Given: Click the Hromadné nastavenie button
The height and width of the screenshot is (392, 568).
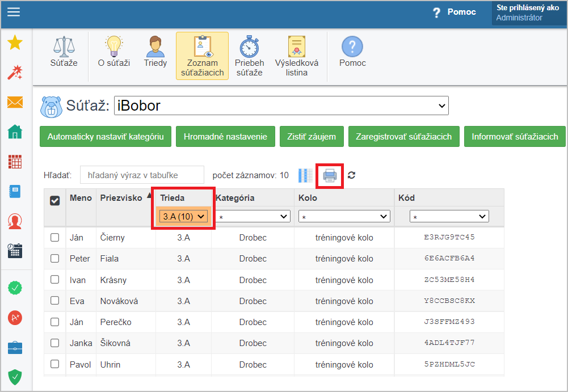Looking at the screenshot, I should (x=225, y=137).
